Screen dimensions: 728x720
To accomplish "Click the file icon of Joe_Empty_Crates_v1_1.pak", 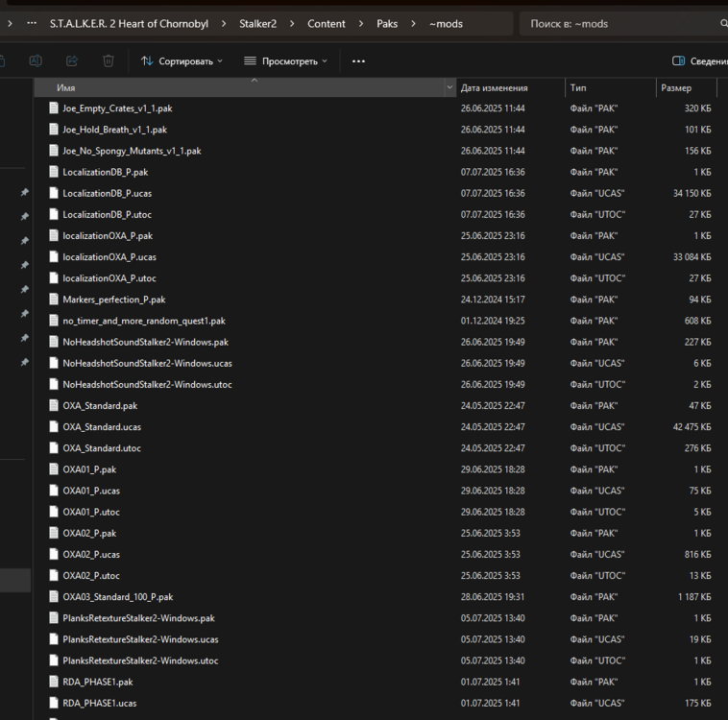I will pyautogui.click(x=54, y=108).
